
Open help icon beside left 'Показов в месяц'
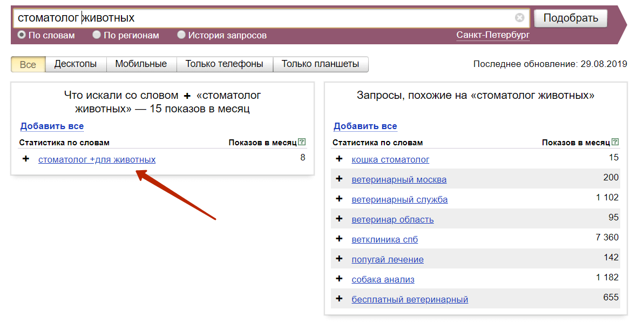(x=302, y=142)
